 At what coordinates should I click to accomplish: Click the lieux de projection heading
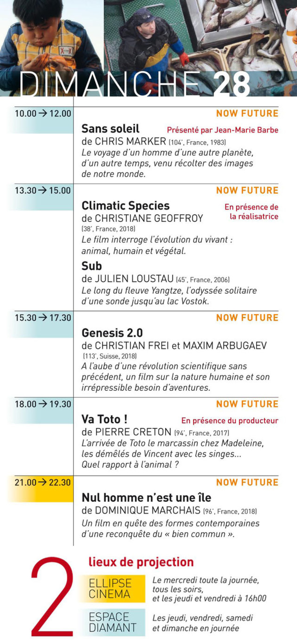(141, 562)
